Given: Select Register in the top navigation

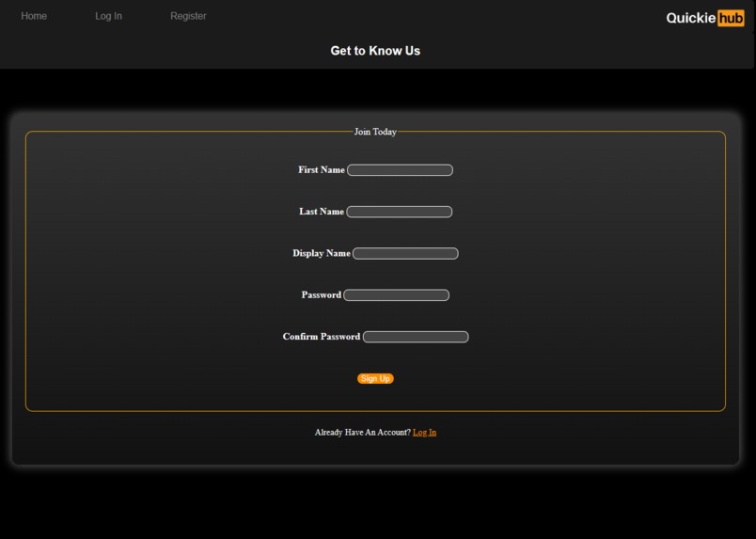Looking at the screenshot, I should tap(188, 16).
